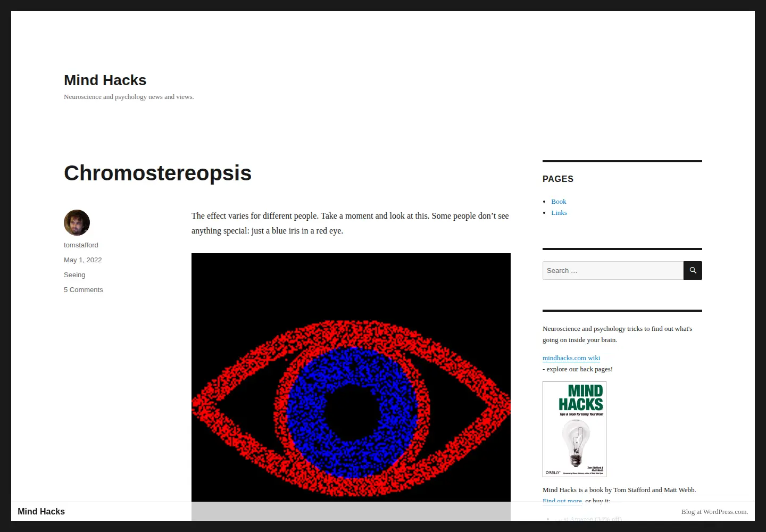Go to Mind Hacks header site title
766x532 pixels.
(105, 80)
